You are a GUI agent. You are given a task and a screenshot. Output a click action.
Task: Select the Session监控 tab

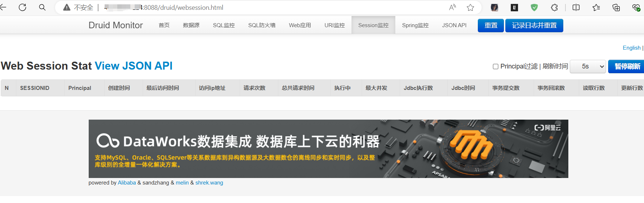click(373, 25)
